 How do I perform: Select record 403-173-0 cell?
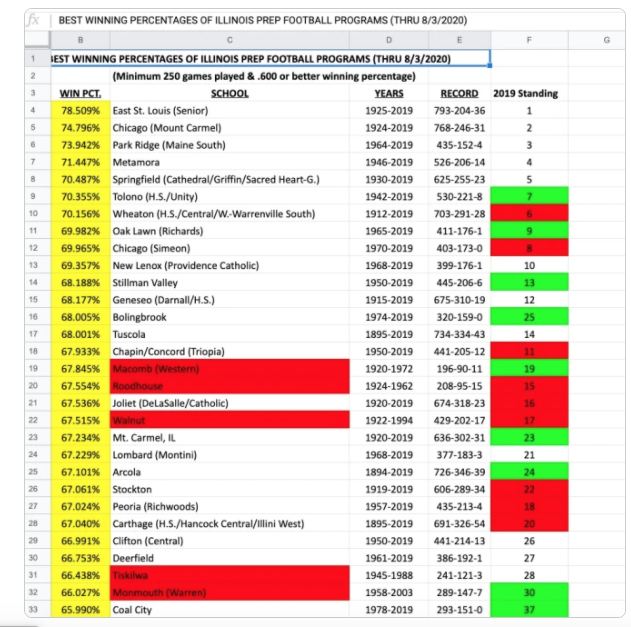[x=460, y=248]
